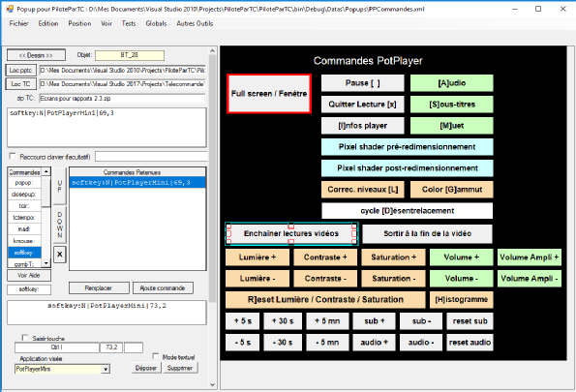Image resolution: width=576 pixels, height=392 pixels.
Task: Move command up with UP button
Action: click(x=60, y=186)
